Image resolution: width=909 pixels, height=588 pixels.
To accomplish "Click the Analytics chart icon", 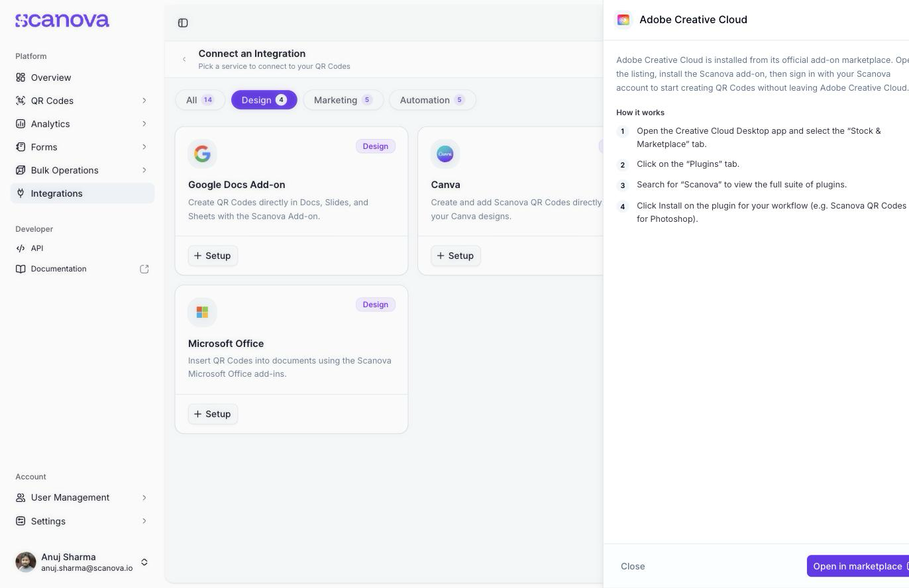I will click(21, 124).
